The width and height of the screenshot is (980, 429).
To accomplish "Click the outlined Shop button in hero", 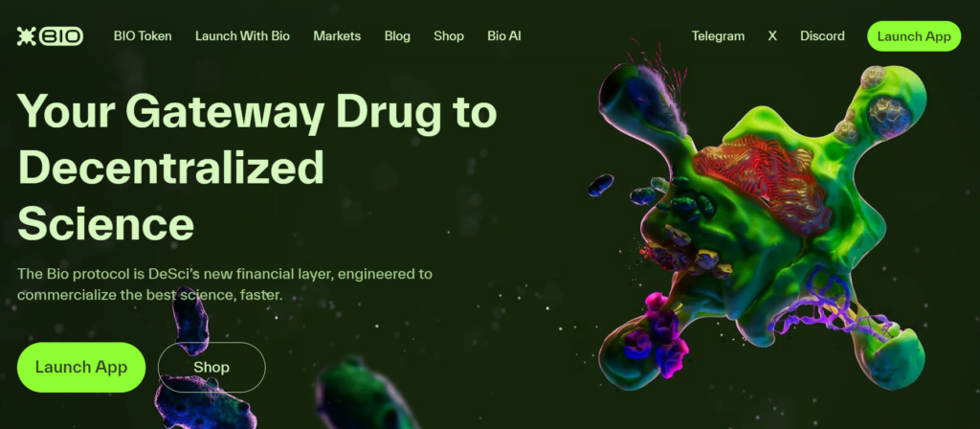I will click(x=212, y=367).
